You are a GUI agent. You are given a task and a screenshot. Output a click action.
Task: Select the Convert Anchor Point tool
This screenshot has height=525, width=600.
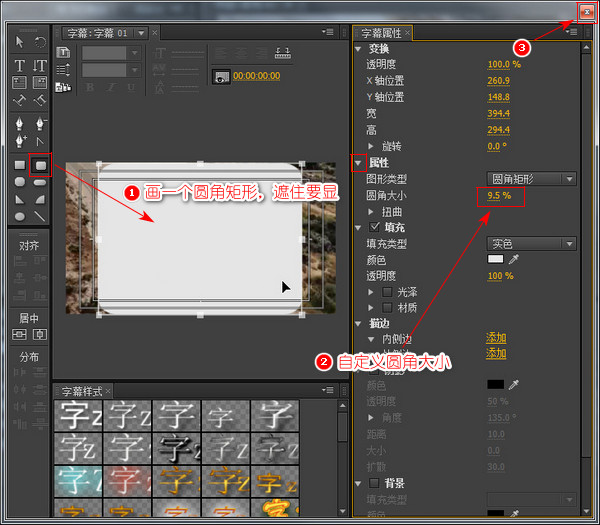click(x=40, y=142)
